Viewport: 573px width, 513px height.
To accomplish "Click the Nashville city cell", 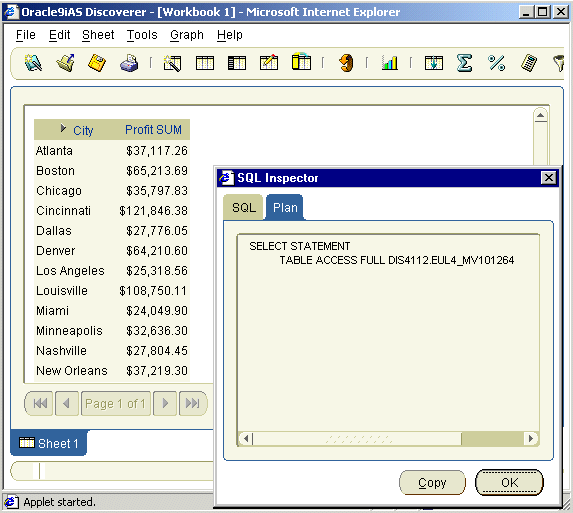I will (x=61, y=351).
